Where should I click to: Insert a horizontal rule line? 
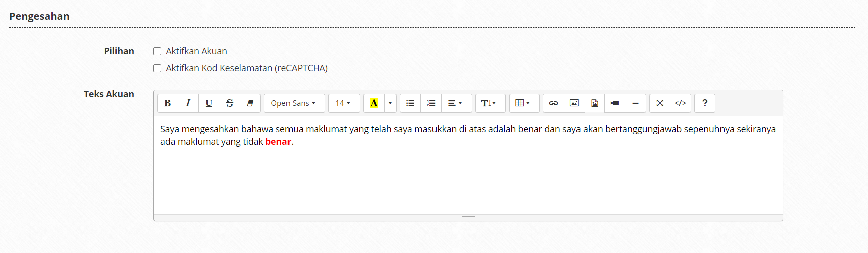tap(635, 103)
